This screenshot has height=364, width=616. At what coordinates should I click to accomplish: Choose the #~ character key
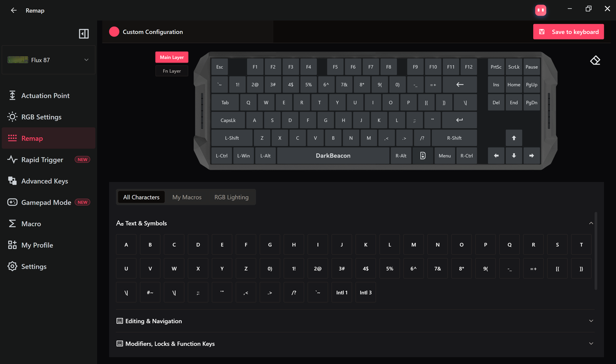click(150, 292)
